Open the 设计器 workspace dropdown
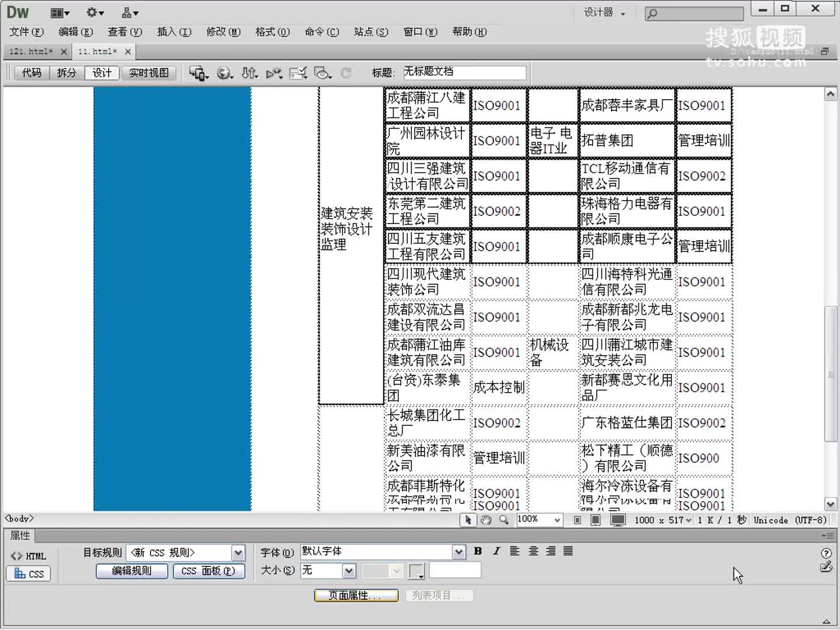 (605, 12)
